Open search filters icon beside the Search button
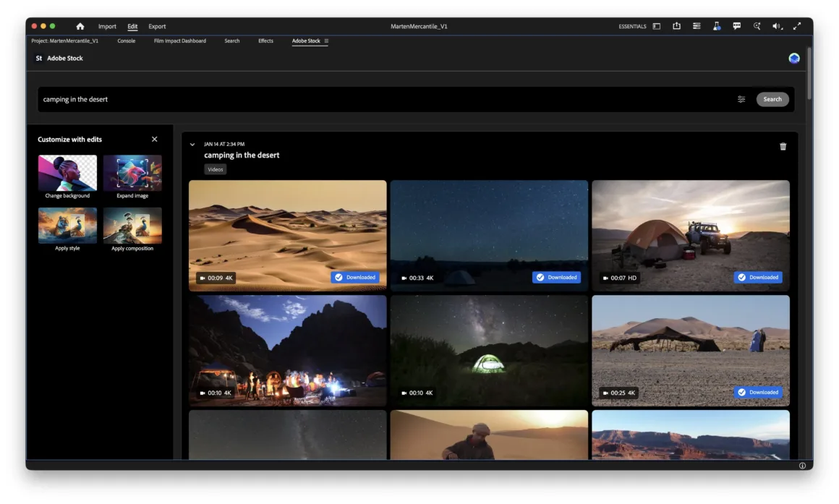Screen dimensions: 839x504 click(741, 99)
